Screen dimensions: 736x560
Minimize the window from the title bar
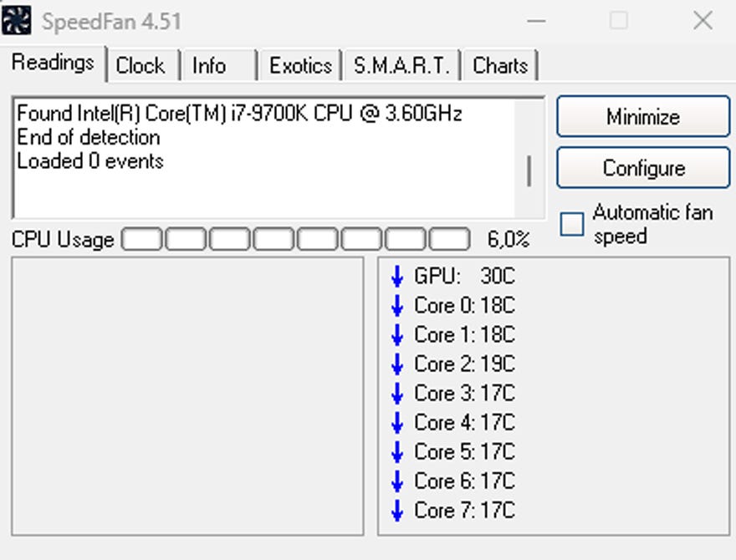pos(536,21)
